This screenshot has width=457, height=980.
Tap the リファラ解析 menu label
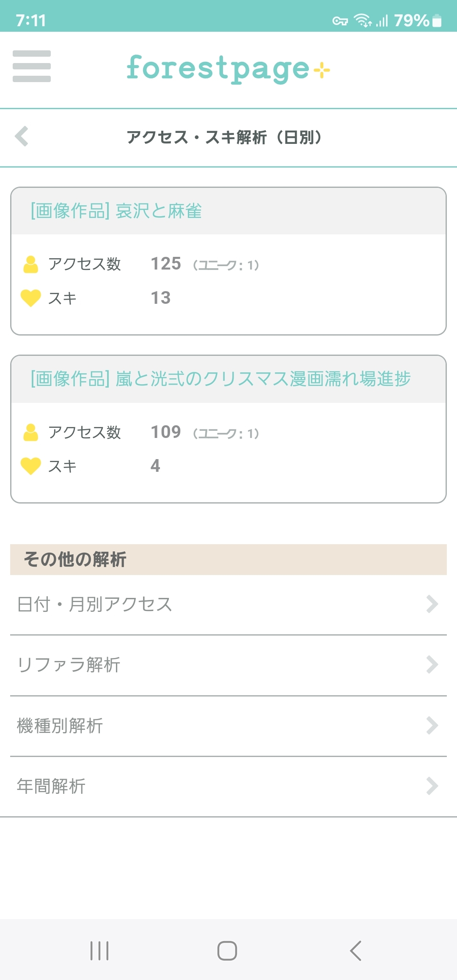(x=69, y=664)
